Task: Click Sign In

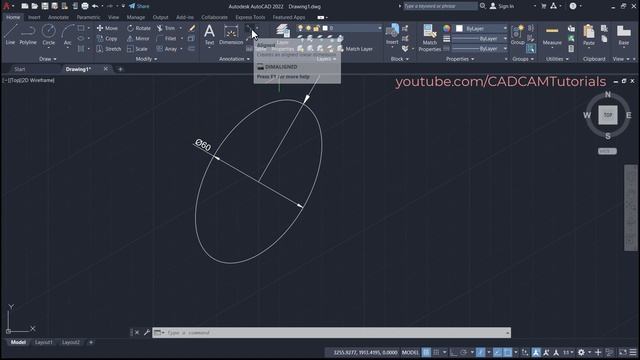Action: (502, 6)
